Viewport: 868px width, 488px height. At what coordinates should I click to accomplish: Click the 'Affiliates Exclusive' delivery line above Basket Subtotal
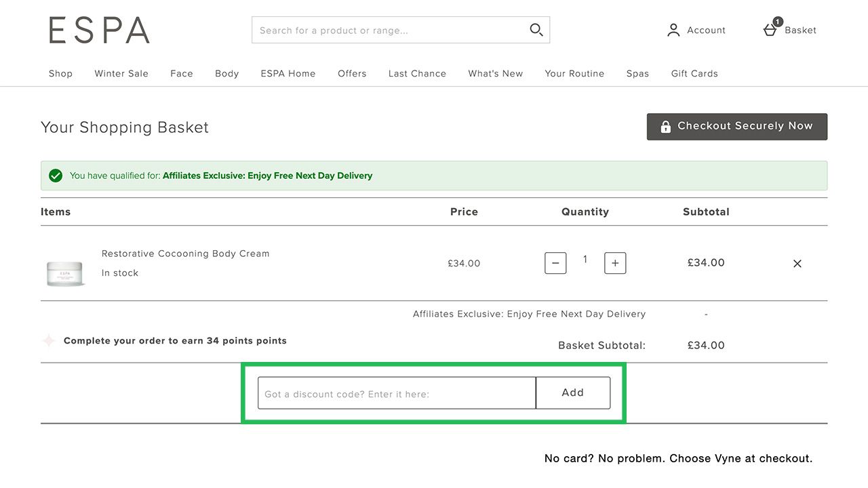point(529,314)
